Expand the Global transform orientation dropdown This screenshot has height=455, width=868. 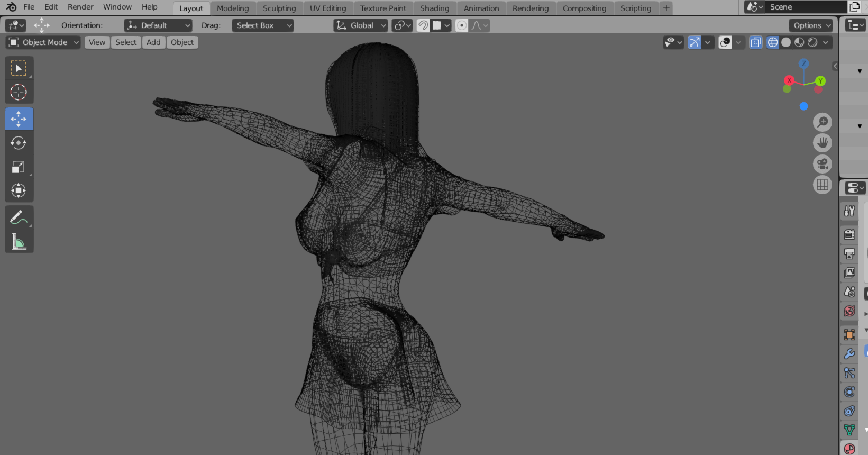361,25
